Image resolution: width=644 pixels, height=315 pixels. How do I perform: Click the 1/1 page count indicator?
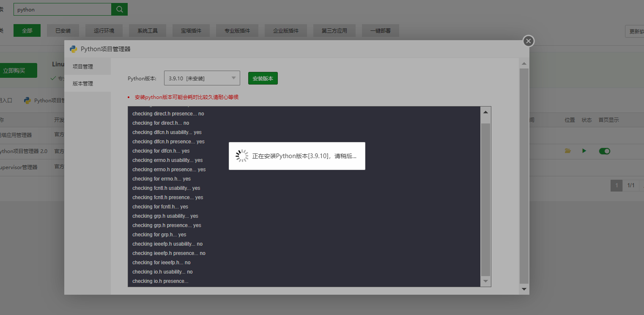click(631, 185)
